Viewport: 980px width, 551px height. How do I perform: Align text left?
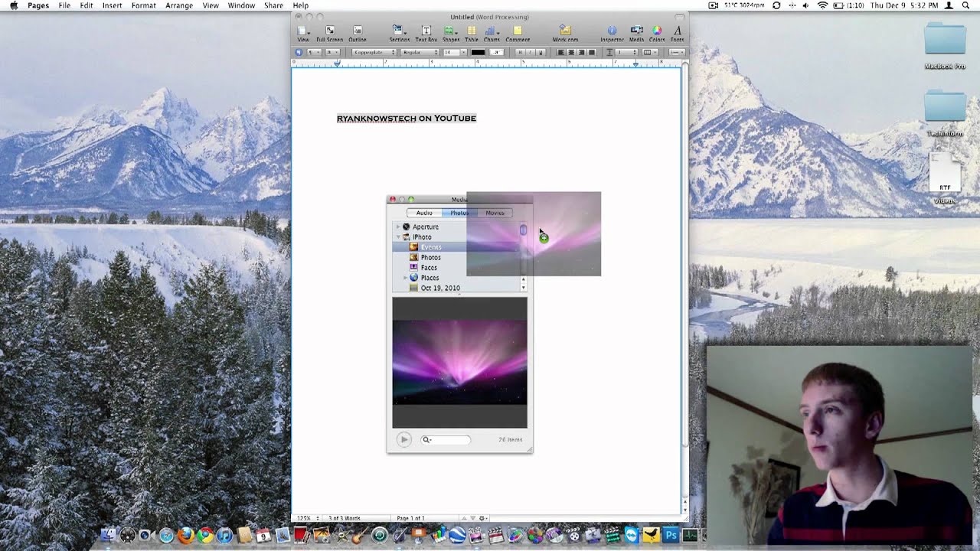[x=561, y=52]
